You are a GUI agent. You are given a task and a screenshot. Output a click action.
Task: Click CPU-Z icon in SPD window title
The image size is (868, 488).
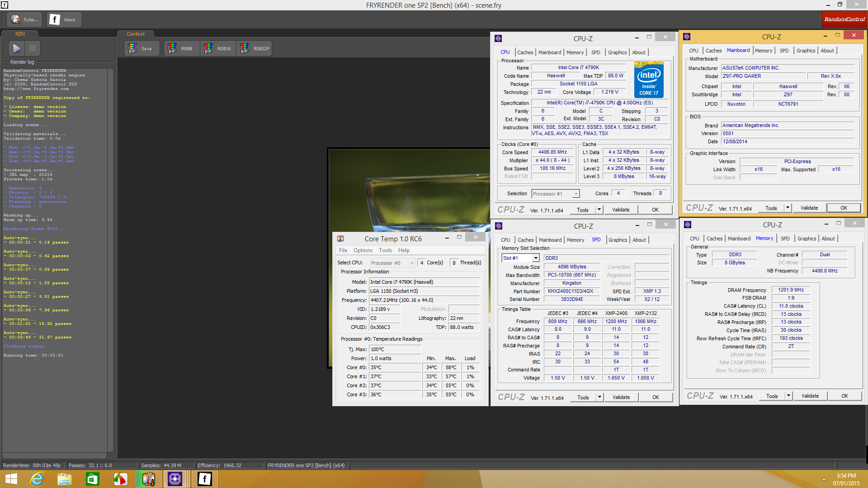point(499,226)
